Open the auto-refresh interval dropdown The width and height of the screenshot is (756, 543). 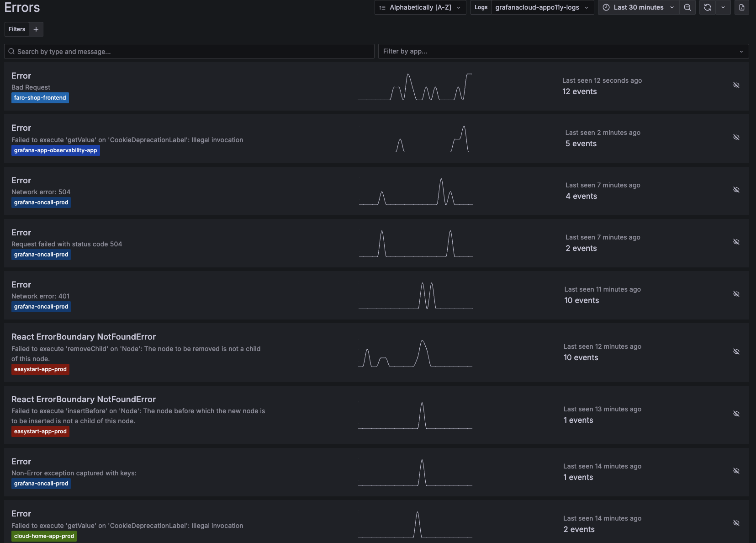(x=723, y=7)
